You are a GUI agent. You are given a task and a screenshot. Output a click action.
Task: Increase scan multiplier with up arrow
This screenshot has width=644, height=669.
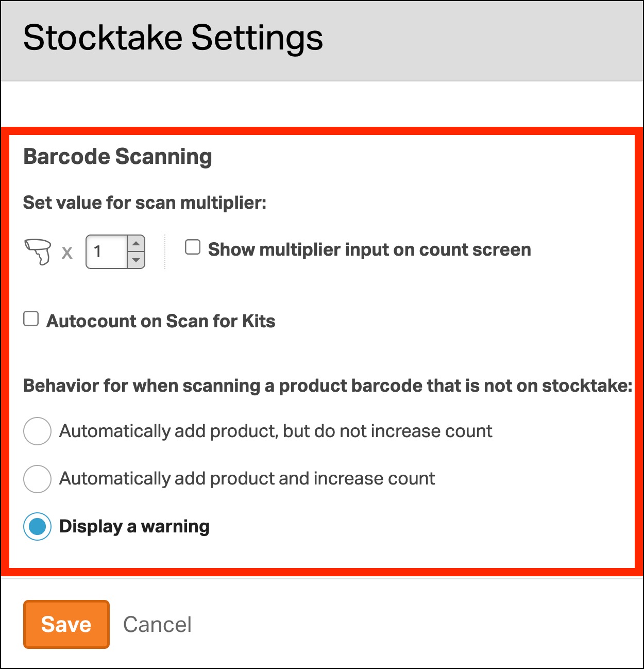pos(136,244)
